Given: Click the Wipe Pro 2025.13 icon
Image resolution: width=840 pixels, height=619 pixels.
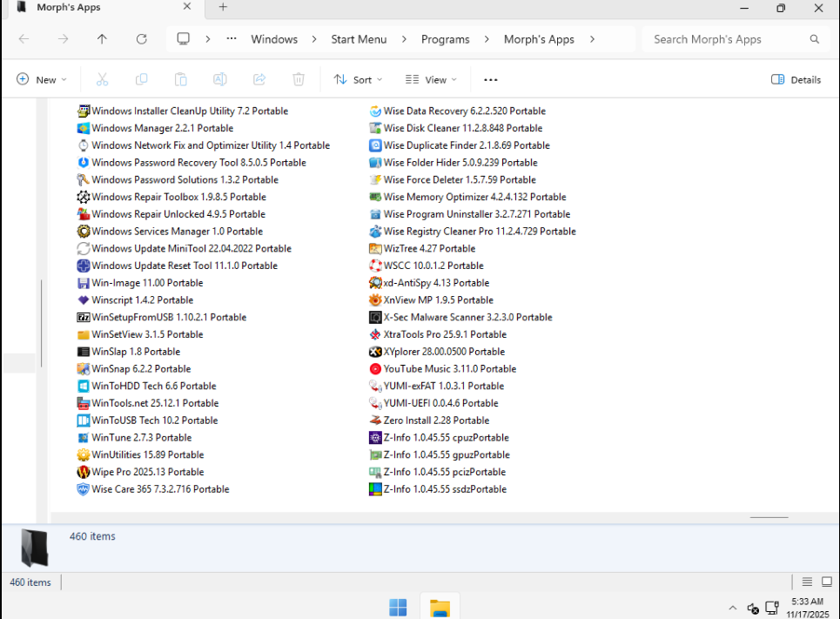Looking at the screenshot, I should point(83,472).
